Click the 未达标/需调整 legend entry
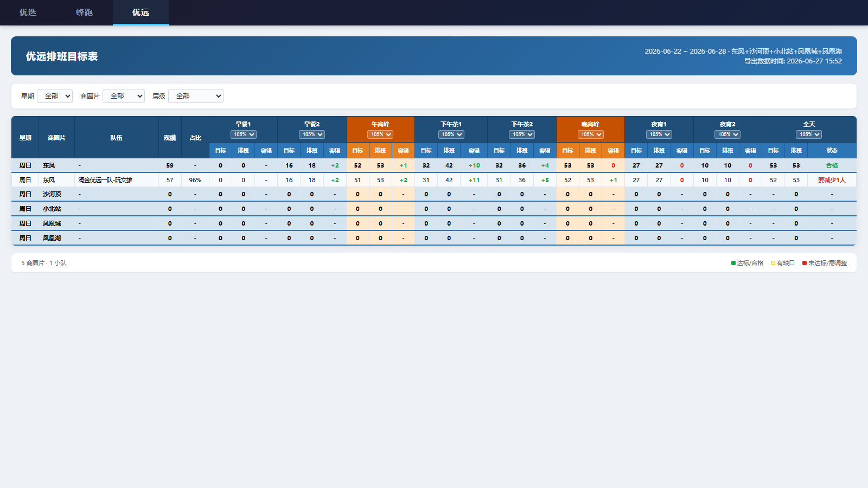This screenshot has height=488, width=868. tap(825, 263)
